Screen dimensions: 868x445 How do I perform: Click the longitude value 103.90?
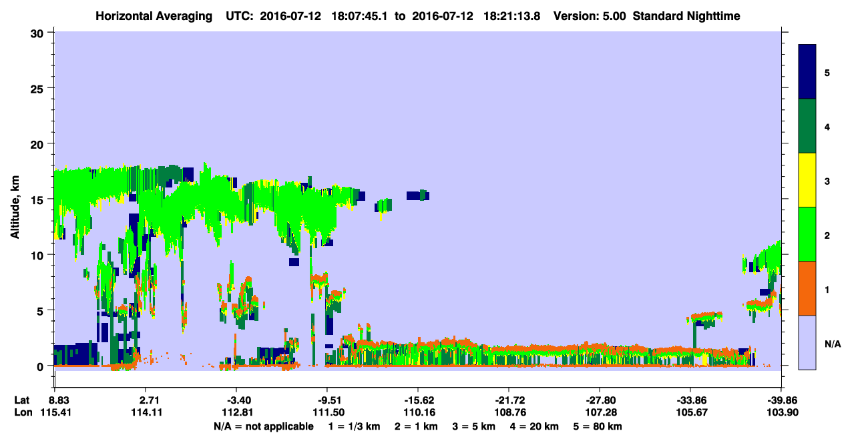point(781,413)
